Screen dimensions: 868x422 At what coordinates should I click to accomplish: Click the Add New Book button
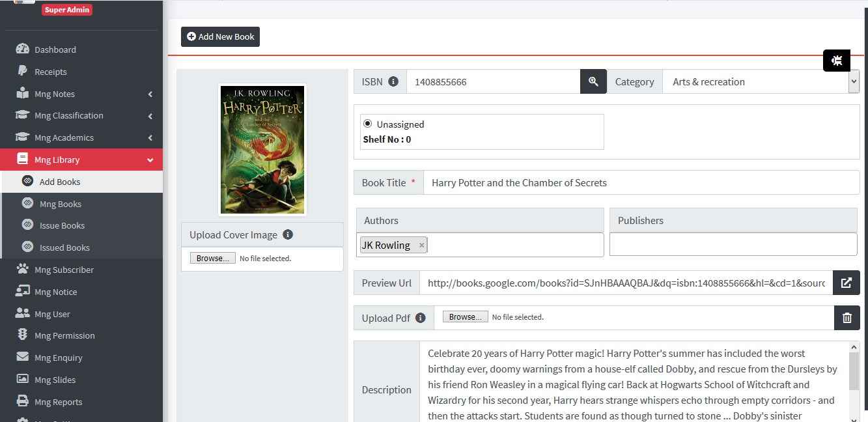pos(220,36)
